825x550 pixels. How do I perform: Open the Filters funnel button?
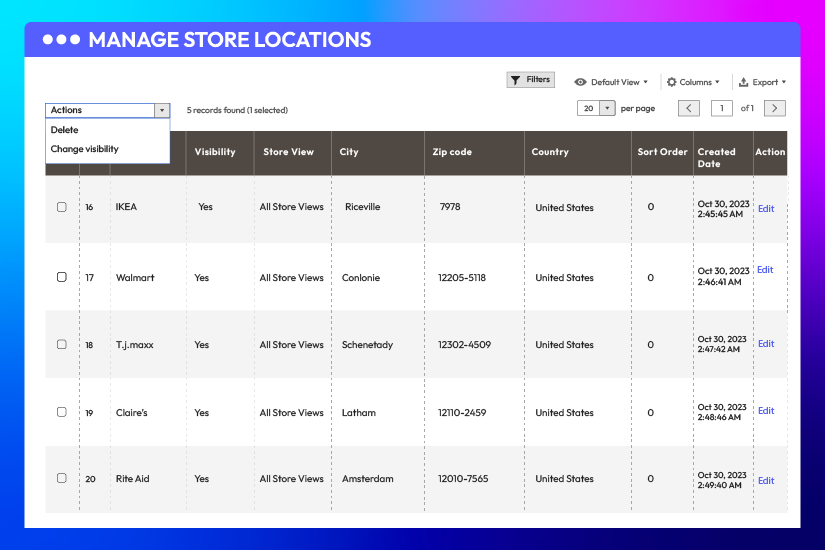pyautogui.click(x=530, y=80)
